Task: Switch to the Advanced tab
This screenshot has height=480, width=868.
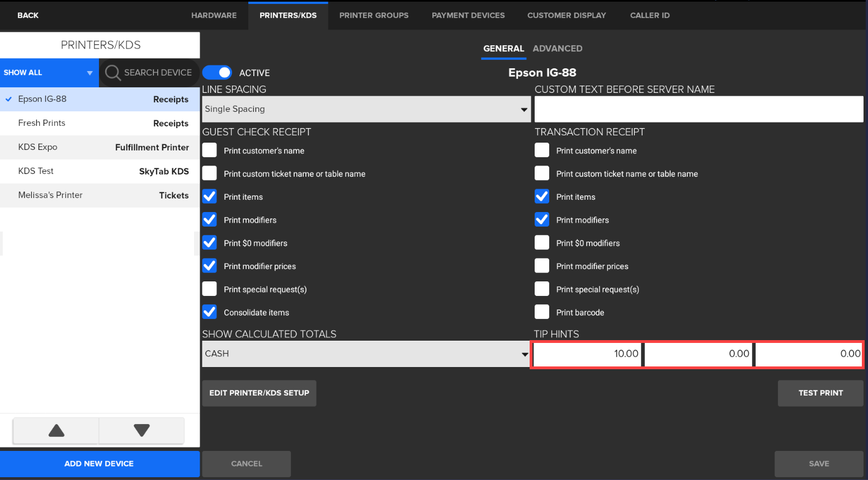Action: pos(557,49)
